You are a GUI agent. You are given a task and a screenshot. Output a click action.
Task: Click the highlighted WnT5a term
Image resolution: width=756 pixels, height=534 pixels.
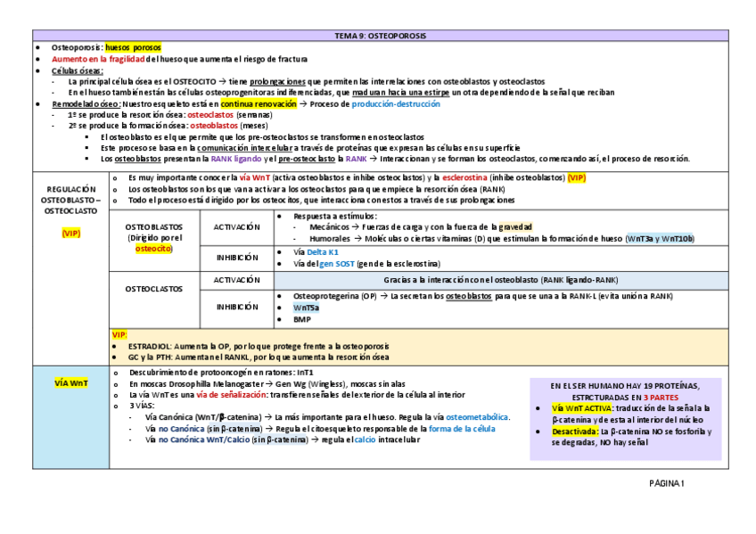point(305,307)
